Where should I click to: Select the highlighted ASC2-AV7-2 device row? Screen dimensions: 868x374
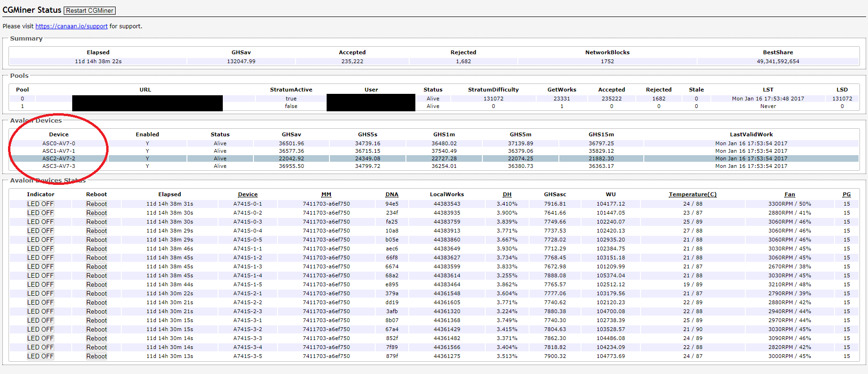(434, 158)
